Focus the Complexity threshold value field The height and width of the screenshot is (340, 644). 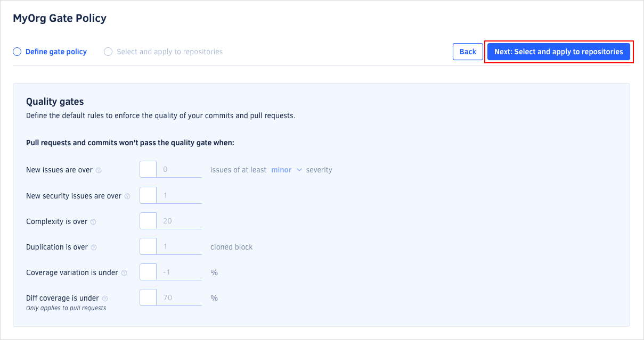point(180,221)
